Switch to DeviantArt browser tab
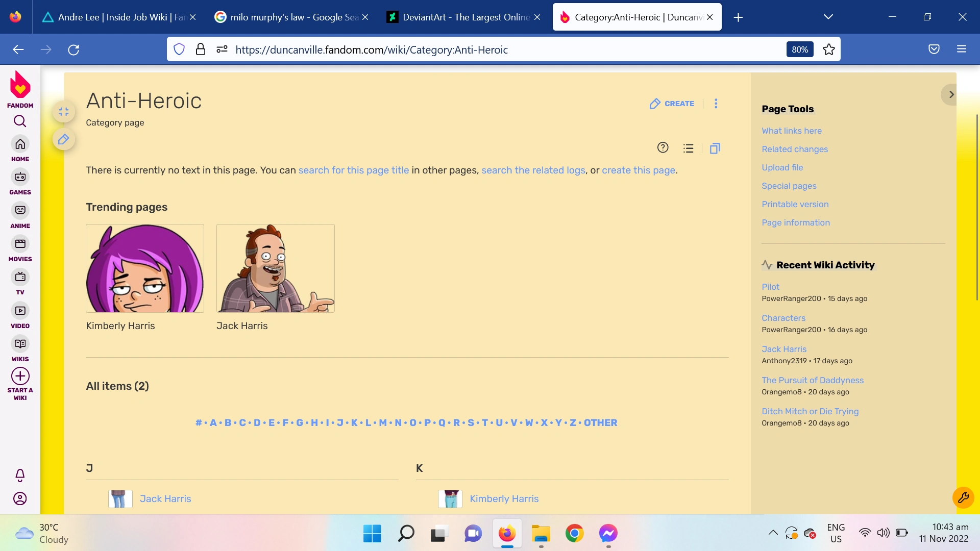980x551 pixels. pyautogui.click(x=459, y=17)
